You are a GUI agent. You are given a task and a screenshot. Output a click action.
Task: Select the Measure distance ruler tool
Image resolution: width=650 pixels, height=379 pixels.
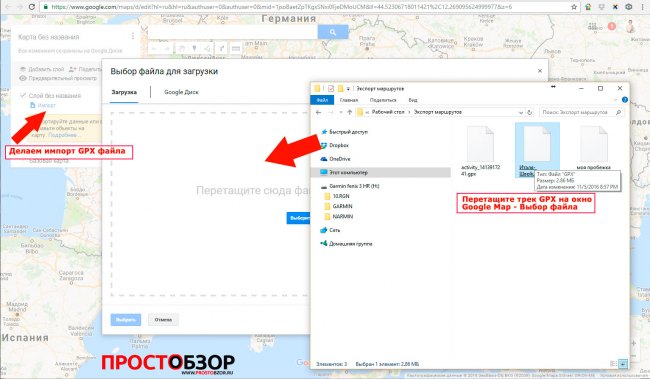click(x=235, y=49)
